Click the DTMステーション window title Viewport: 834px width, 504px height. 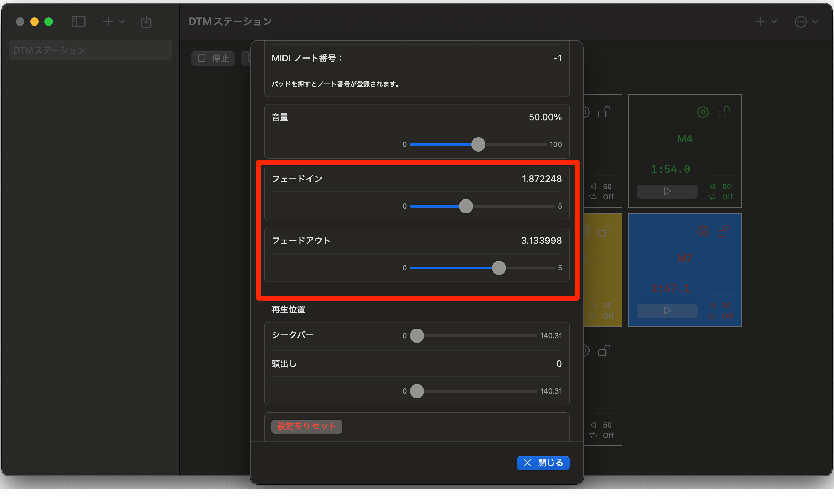[x=230, y=22]
